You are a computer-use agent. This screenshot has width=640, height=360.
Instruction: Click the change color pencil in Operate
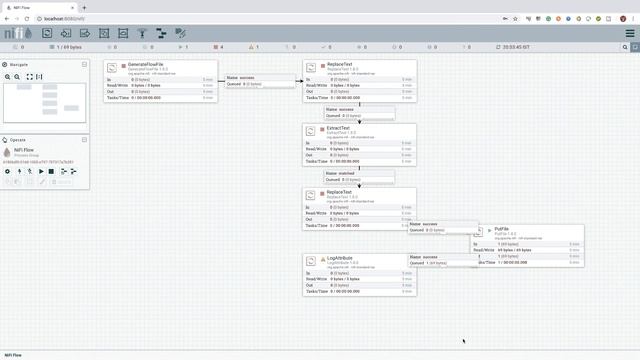click(42, 182)
